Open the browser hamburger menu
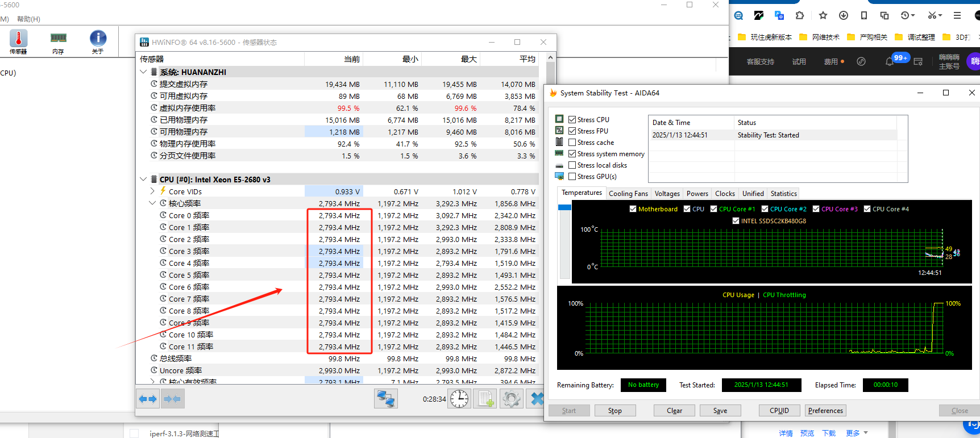The height and width of the screenshot is (438, 980). [957, 15]
